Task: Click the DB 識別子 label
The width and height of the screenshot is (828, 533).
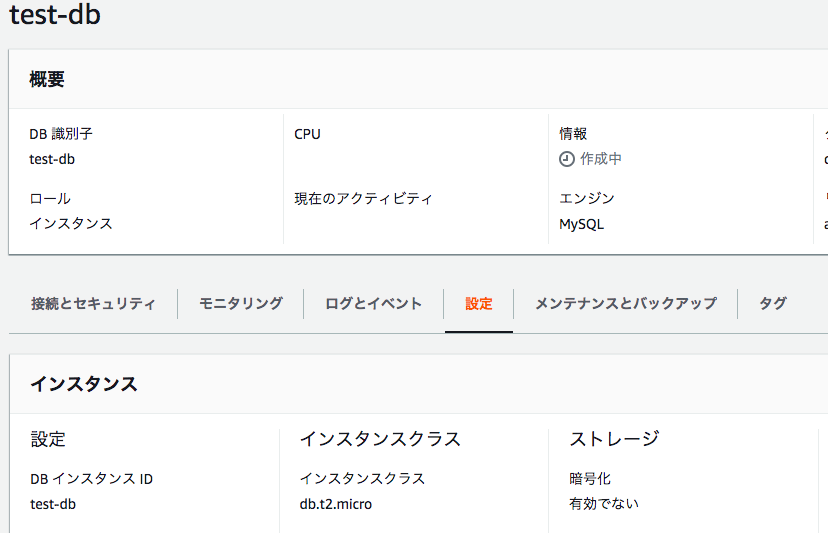Action: click(61, 134)
